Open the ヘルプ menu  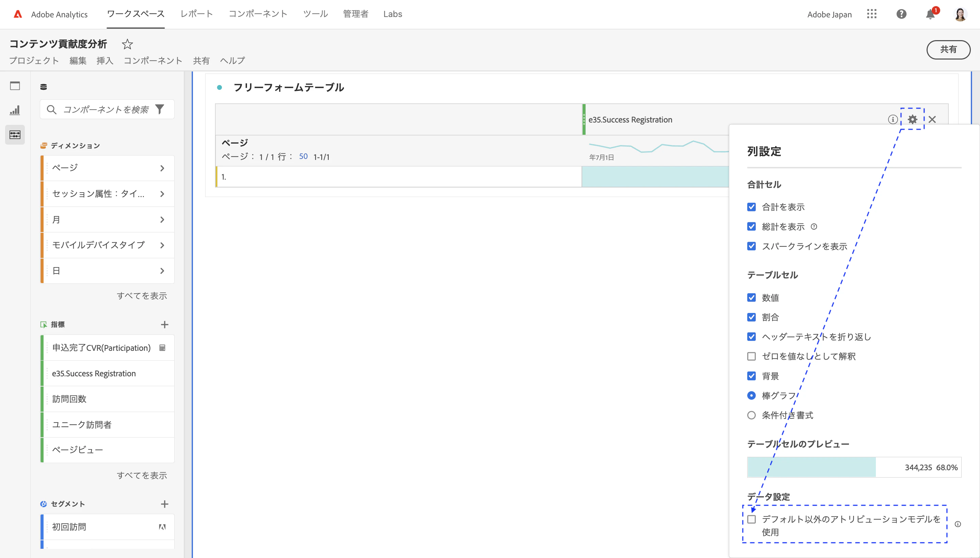click(233, 61)
